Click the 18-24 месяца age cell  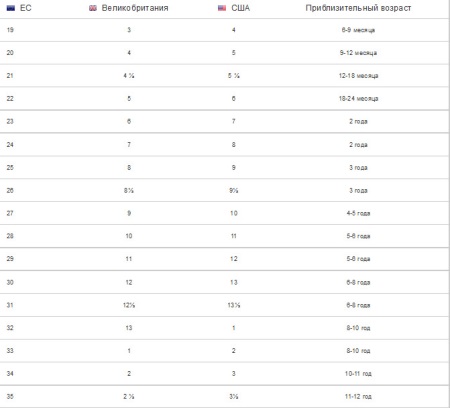pyautogui.click(x=358, y=99)
